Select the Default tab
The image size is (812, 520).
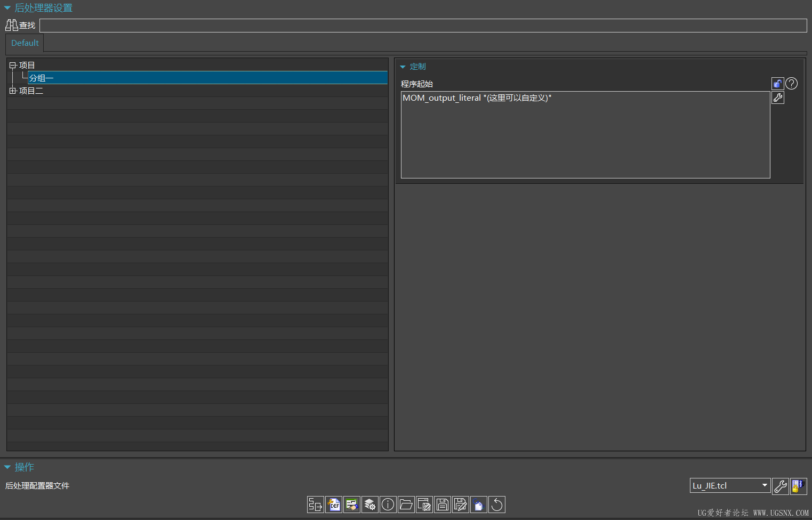tap(25, 43)
